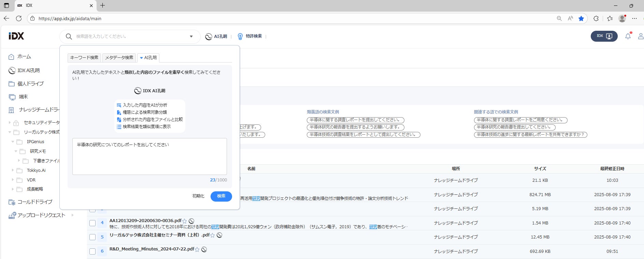Viewport: 644px width, 259px height.
Task: Tick the checkbox for file row 6
Action: click(92, 251)
